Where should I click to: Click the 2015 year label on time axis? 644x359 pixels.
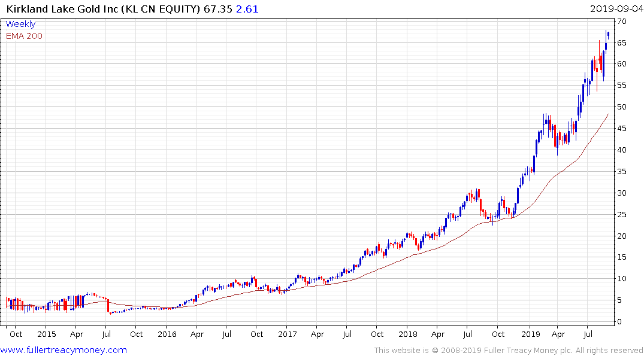[46, 334]
